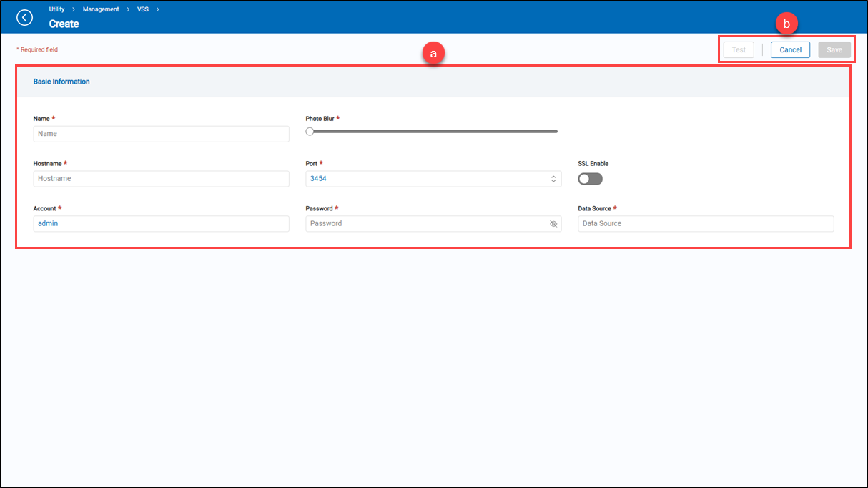Navigate to VSS breadcrumb item

(143, 9)
